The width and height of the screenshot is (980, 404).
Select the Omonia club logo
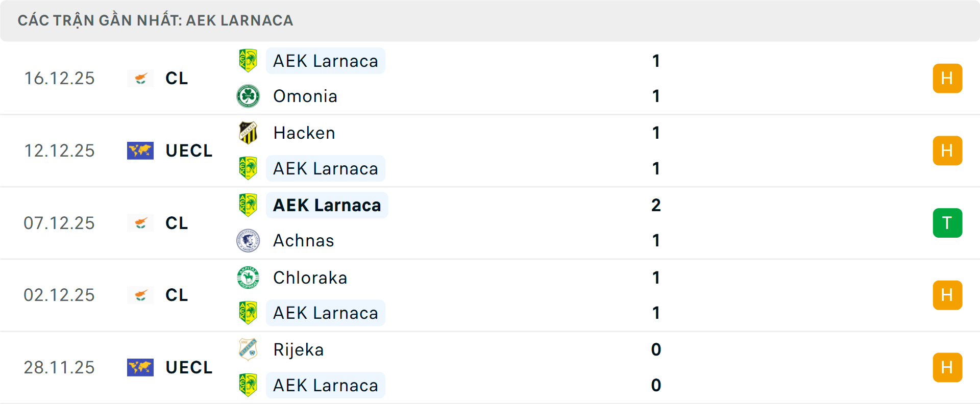coord(248,96)
